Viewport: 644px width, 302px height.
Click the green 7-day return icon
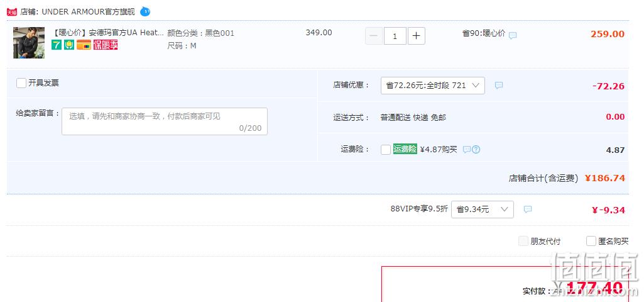[x=57, y=45]
